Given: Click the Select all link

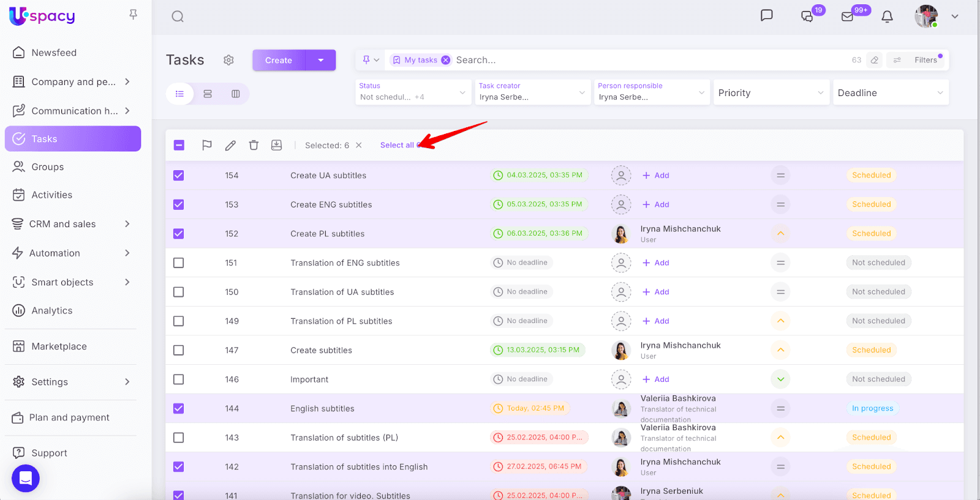Looking at the screenshot, I should pyautogui.click(x=397, y=145).
